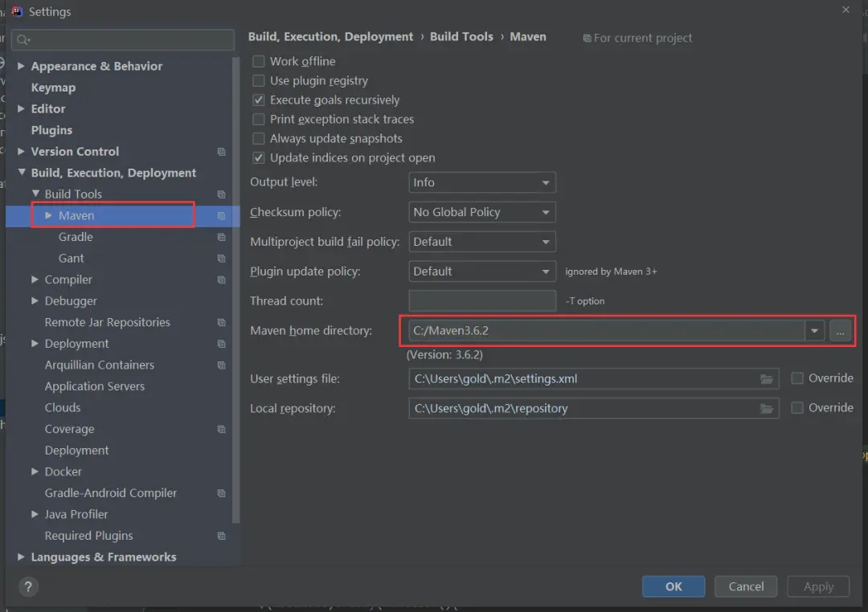Click the project-level icon beside Coverage
868x612 pixels.
(222, 430)
